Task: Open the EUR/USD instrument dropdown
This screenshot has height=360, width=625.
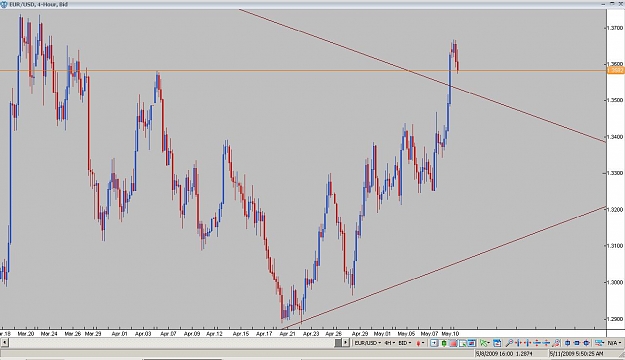Action: pos(368,343)
